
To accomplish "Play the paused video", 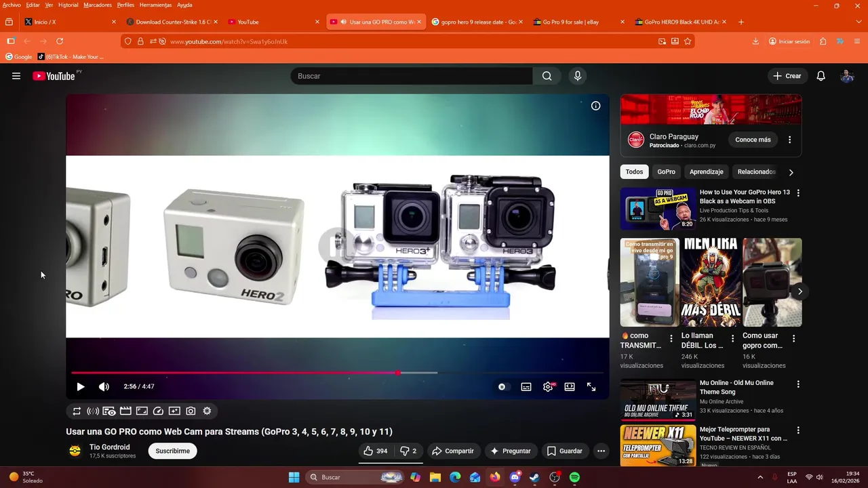I will (80, 386).
